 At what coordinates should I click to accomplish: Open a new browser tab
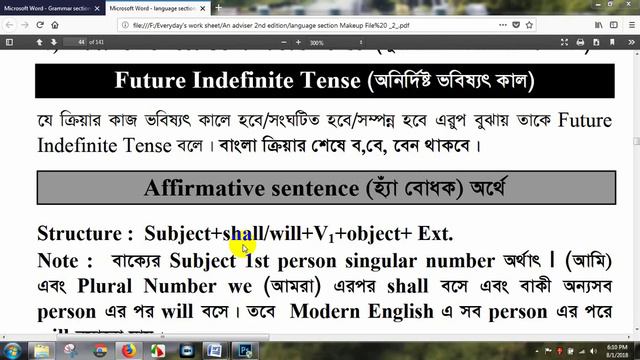(x=219, y=8)
